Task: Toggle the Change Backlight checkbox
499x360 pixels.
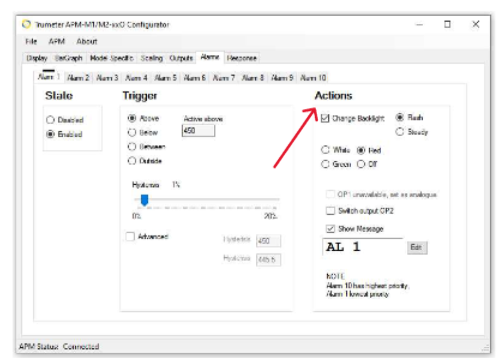Action: point(325,118)
